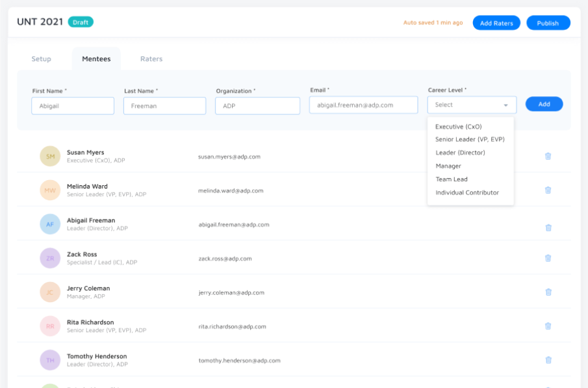Switch to the Setup tab

[41, 59]
